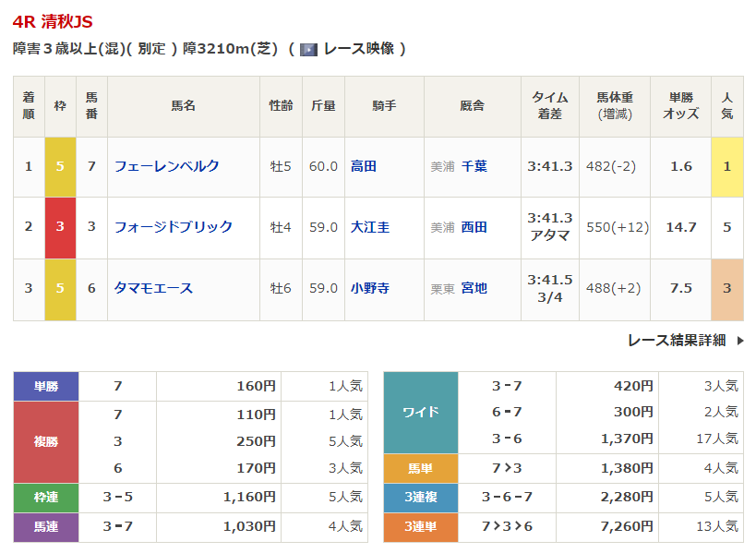This screenshot has width=756, height=553.
Task: Open horse フェーレンベルク profile link
Action: pos(167,166)
